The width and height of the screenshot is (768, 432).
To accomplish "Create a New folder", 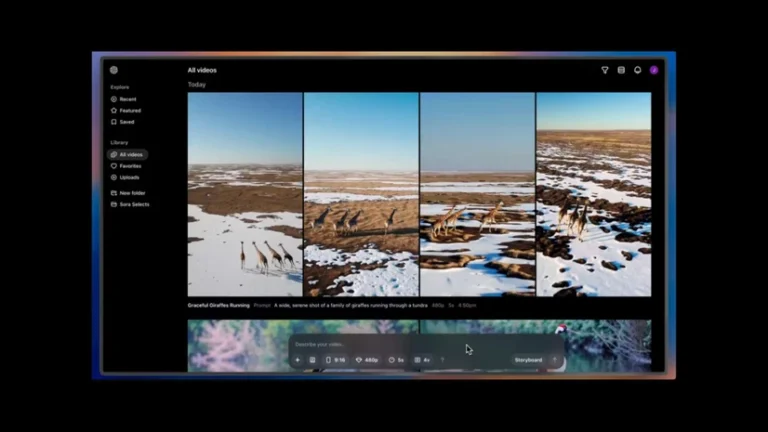I will [x=128, y=193].
